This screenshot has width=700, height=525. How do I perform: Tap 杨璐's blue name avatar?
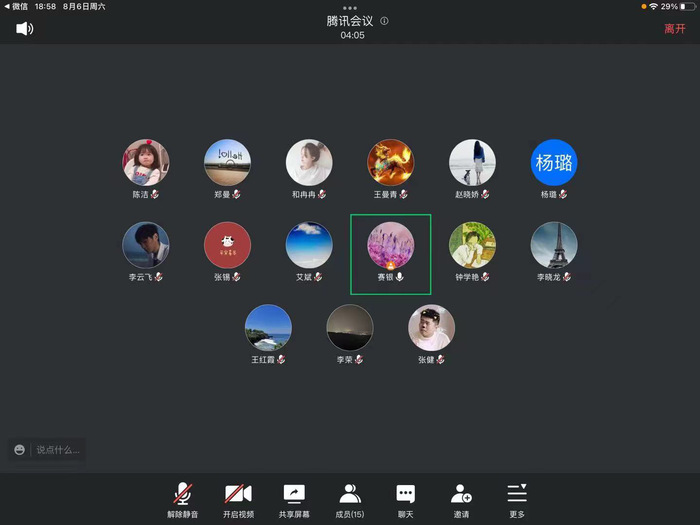[554, 162]
